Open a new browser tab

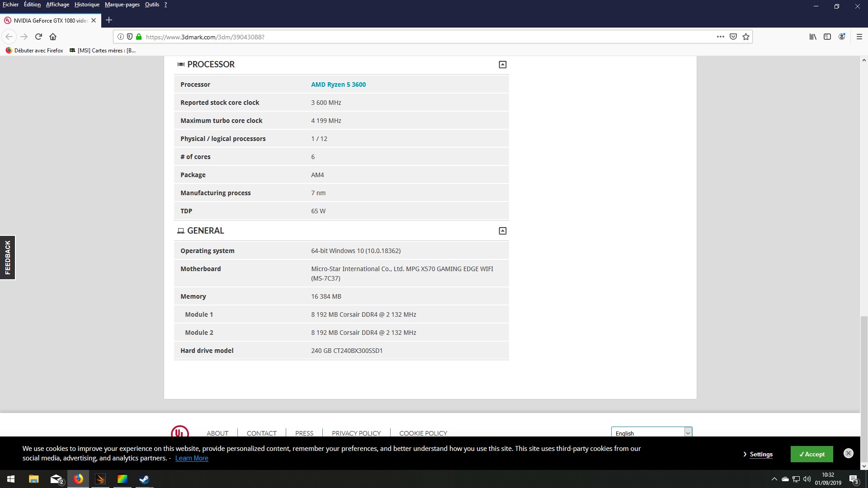tap(108, 20)
